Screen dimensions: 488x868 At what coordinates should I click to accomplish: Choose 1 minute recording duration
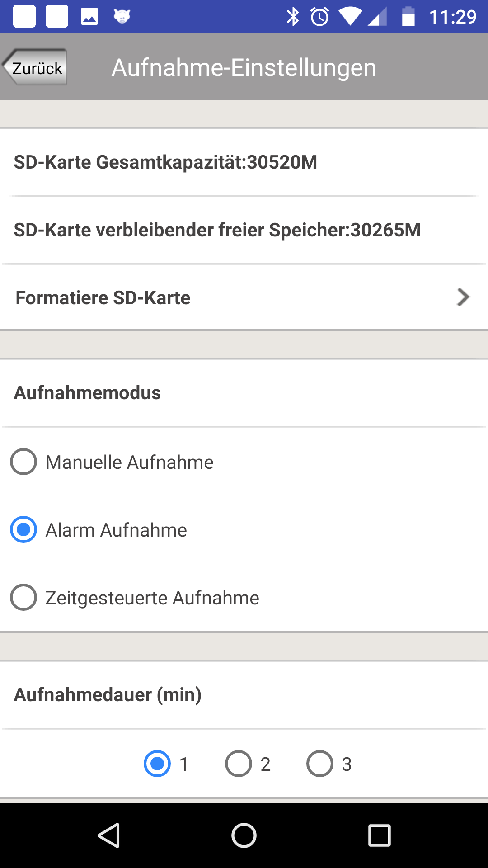point(157,764)
